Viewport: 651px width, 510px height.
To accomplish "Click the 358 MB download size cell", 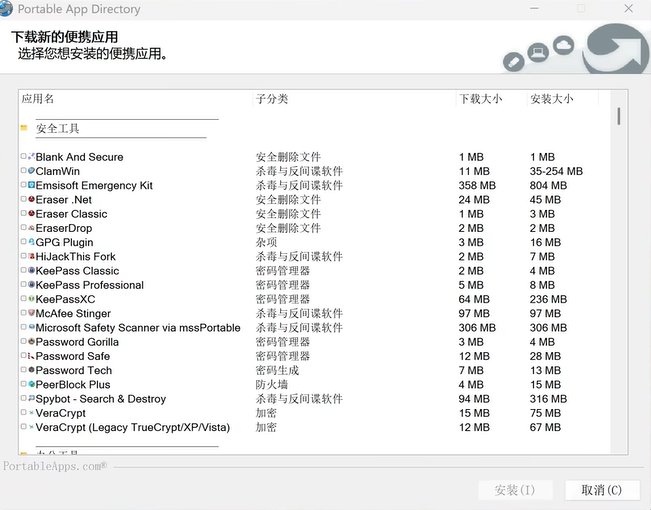I will [477, 185].
